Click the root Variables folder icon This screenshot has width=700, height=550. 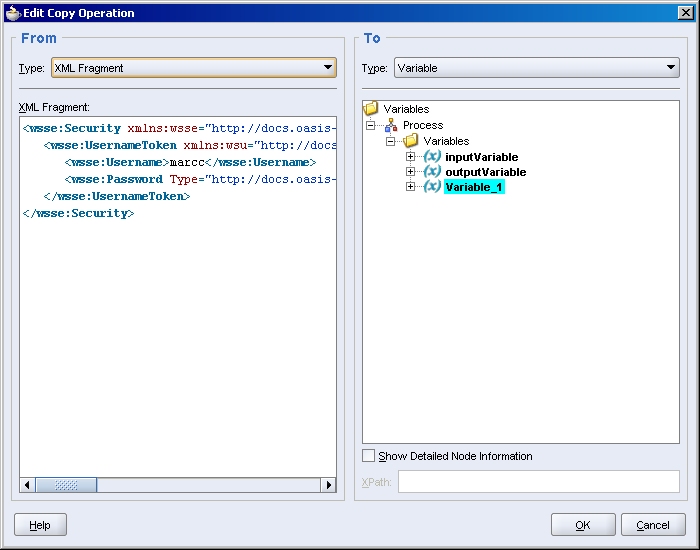[371, 109]
